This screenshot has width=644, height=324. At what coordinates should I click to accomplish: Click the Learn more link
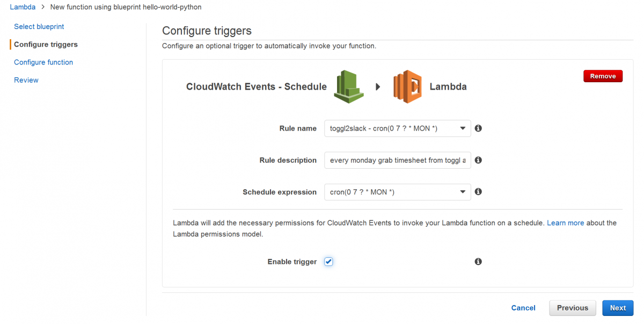(x=566, y=222)
